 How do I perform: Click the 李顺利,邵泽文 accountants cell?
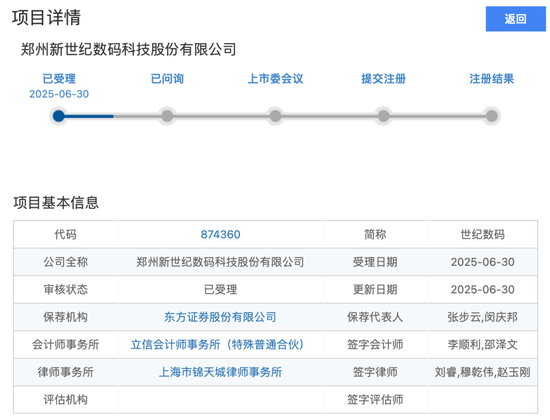483,345
